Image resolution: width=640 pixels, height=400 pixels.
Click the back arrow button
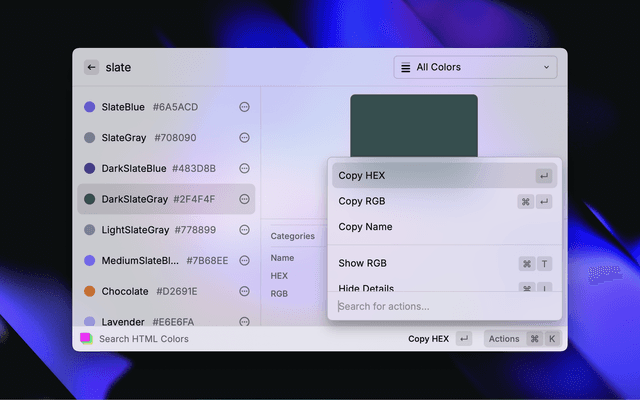pos(91,68)
